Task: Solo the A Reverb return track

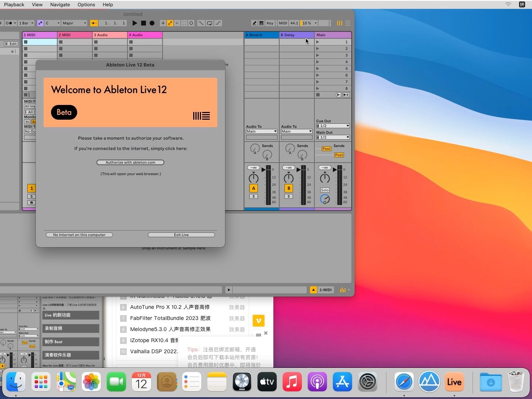Action: click(253, 197)
